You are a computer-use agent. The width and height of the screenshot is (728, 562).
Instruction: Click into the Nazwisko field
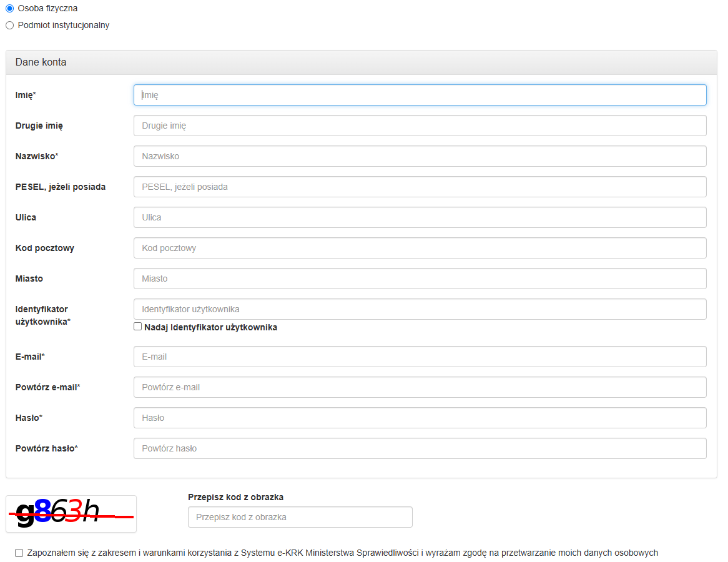click(x=420, y=156)
